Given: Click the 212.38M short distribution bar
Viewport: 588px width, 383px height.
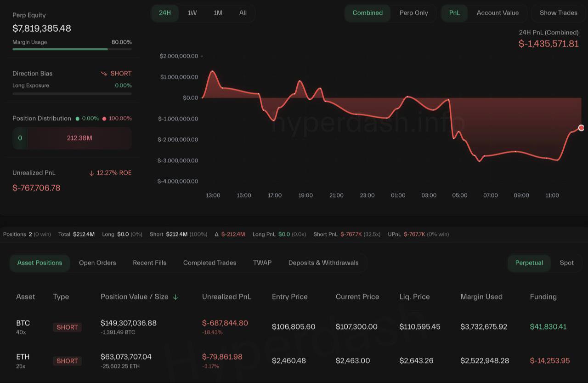Looking at the screenshot, I should coord(79,138).
